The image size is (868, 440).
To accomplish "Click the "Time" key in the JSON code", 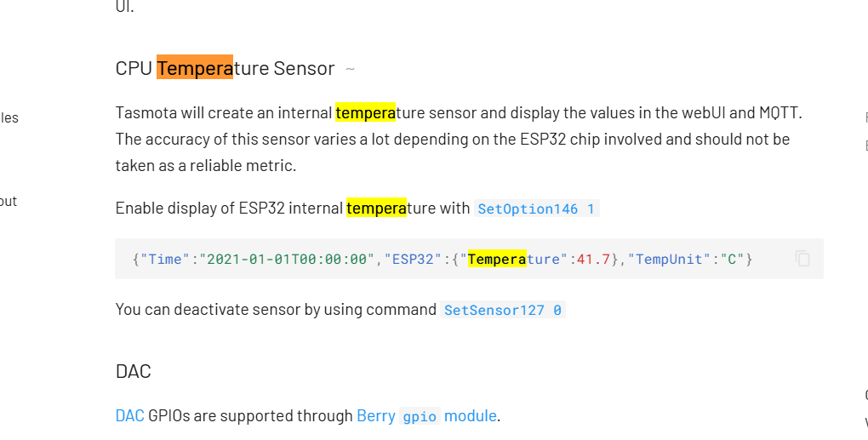I will 166,259.
